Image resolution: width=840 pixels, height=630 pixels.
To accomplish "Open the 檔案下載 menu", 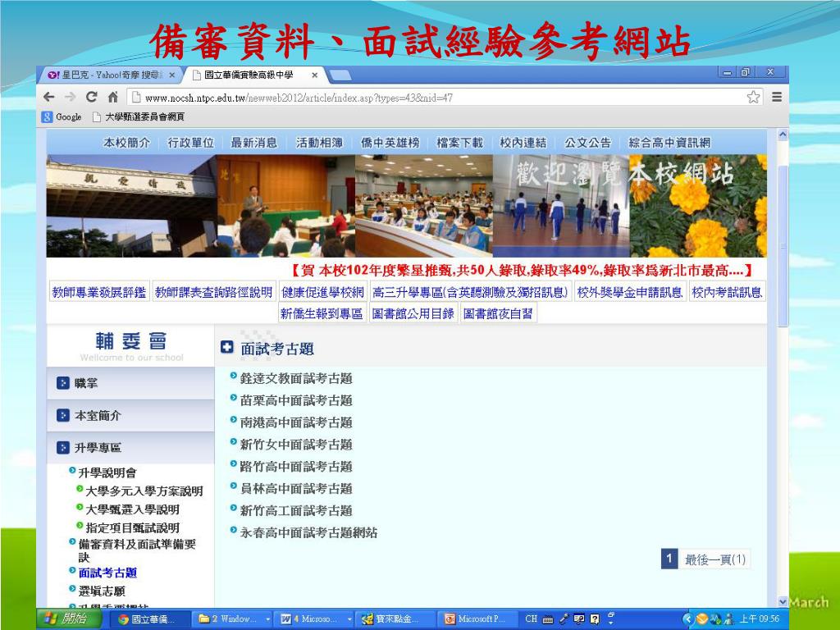I will pyautogui.click(x=459, y=143).
